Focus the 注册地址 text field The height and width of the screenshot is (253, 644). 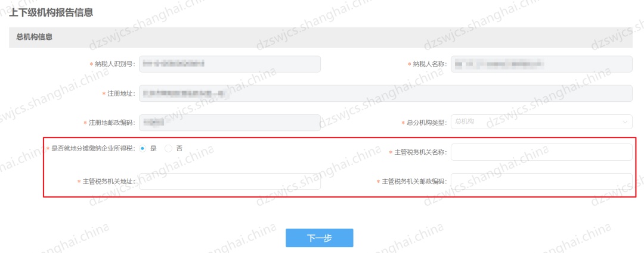pos(386,93)
